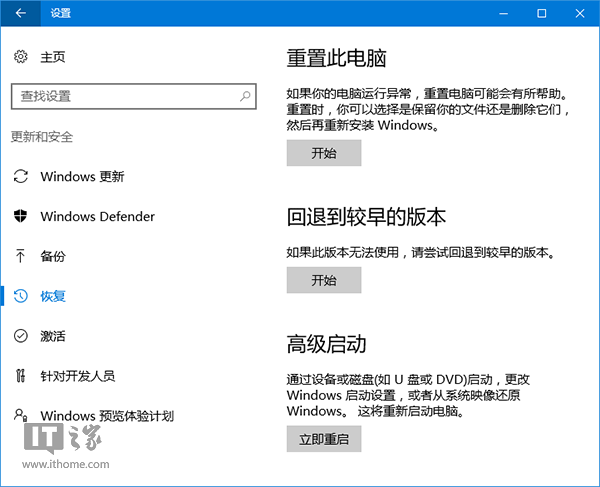Open Windows 更新 settings page
600x487 pixels.
tap(82, 177)
